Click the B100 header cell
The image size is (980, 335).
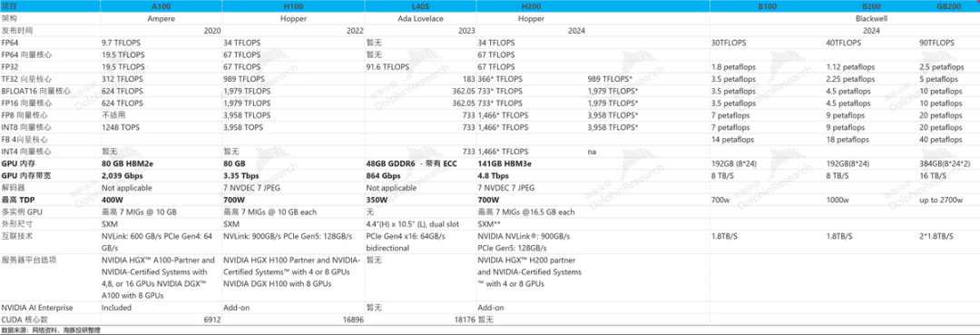pyautogui.click(x=768, y=5)
